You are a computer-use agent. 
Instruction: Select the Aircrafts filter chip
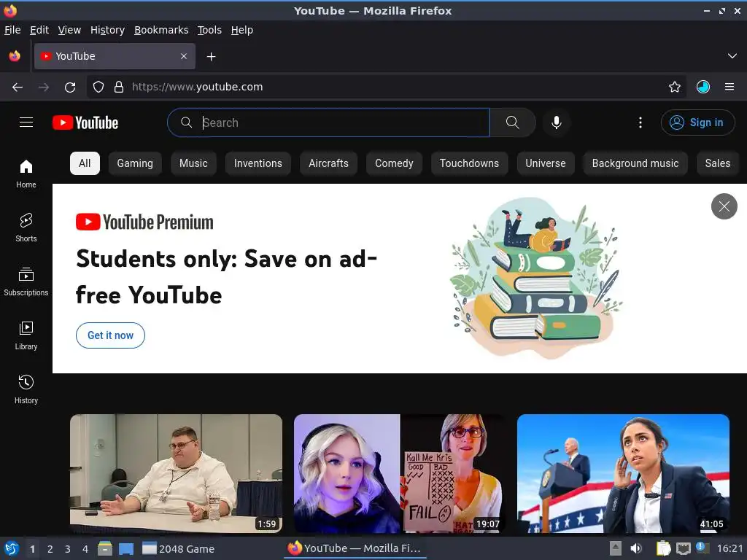328,163
